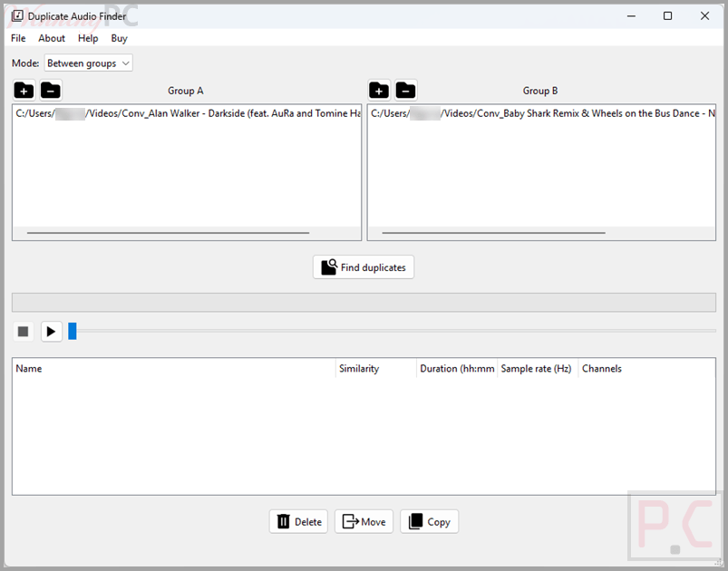The width and height of the screenshot is (728, 571).
Task: Sort results by Similarity column
Action: 376,369
